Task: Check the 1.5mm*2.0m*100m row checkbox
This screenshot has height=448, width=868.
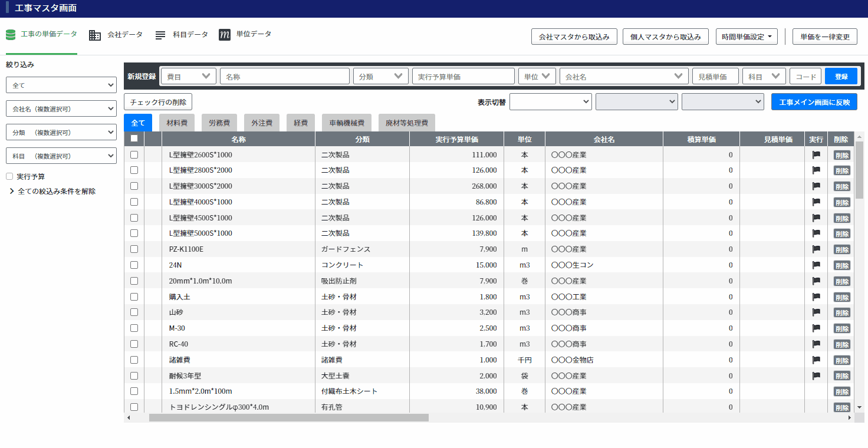Action: point(134,391)
